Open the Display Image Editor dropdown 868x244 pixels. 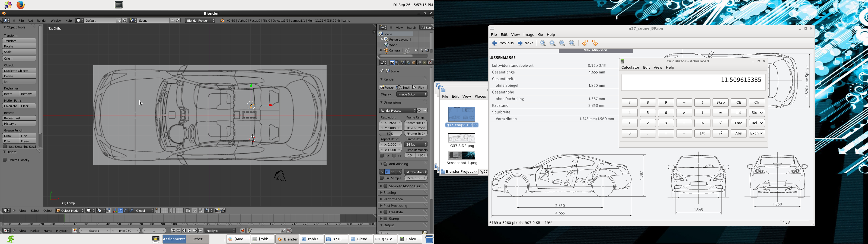(412, 95)
